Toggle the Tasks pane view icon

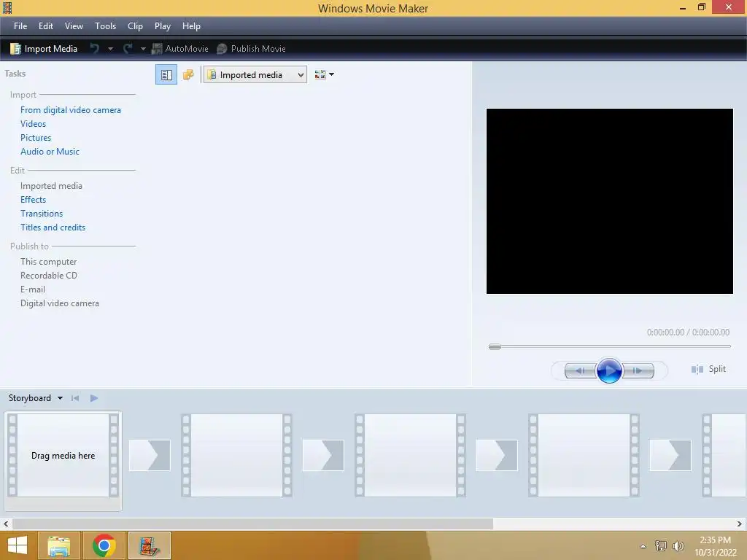(x=166, y=75)
